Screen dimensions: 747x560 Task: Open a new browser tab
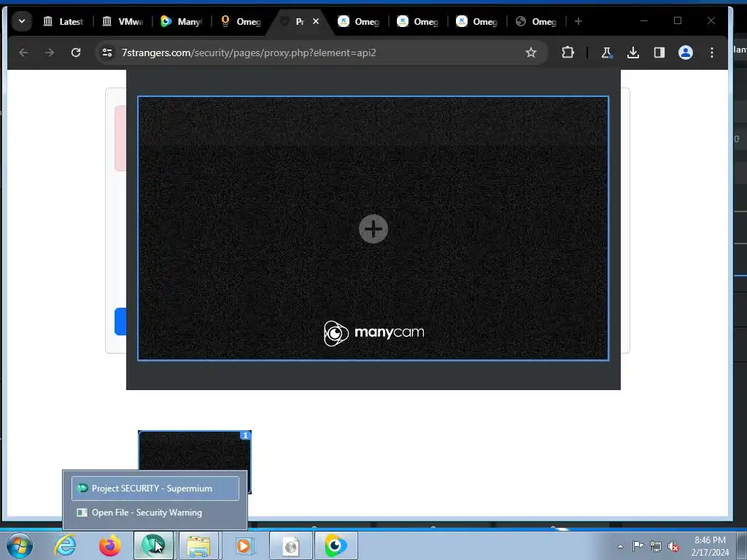(578, 21)
